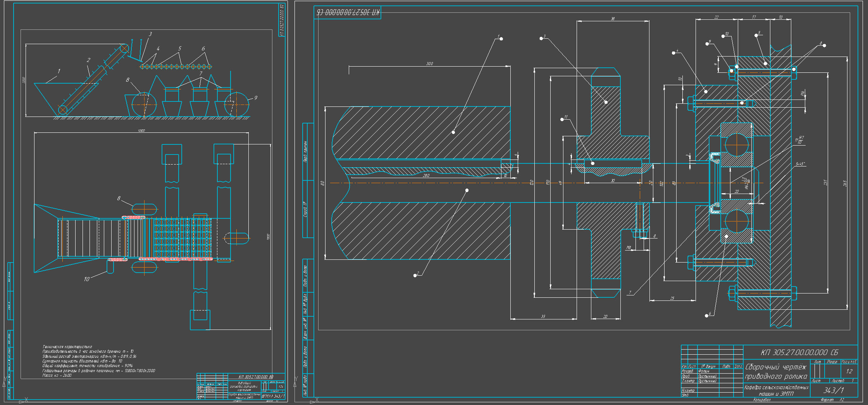Select the heading 'Техническая характеристика' on the left sheet

pyautogui.click(x=67, y=347)
